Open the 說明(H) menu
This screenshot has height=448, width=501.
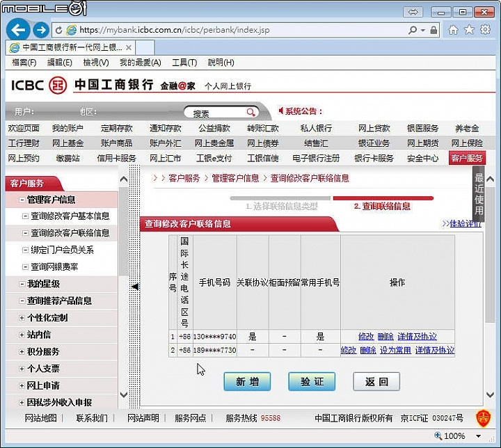coord(221,63)
